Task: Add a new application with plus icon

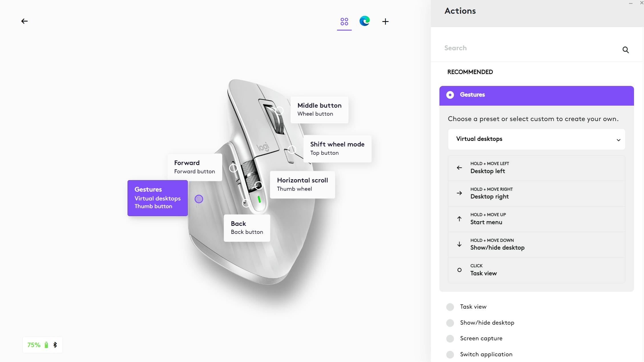Action: (385, 21)
